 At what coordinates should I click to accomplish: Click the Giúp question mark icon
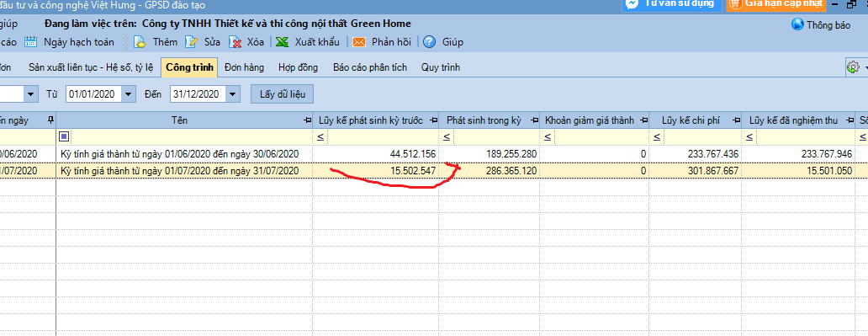(x=430, y=41)
